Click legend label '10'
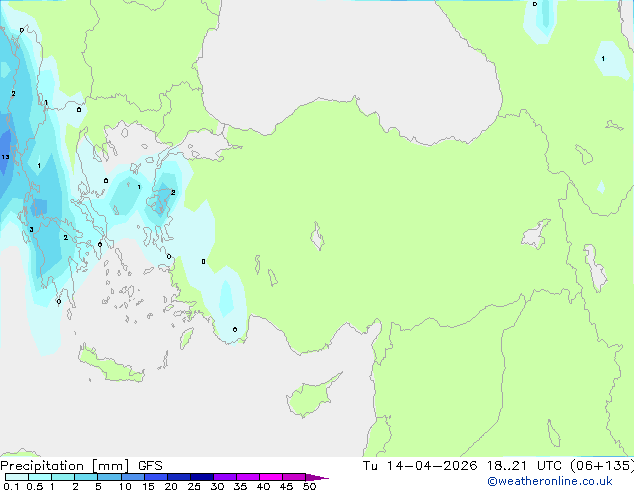 (125, 486)
